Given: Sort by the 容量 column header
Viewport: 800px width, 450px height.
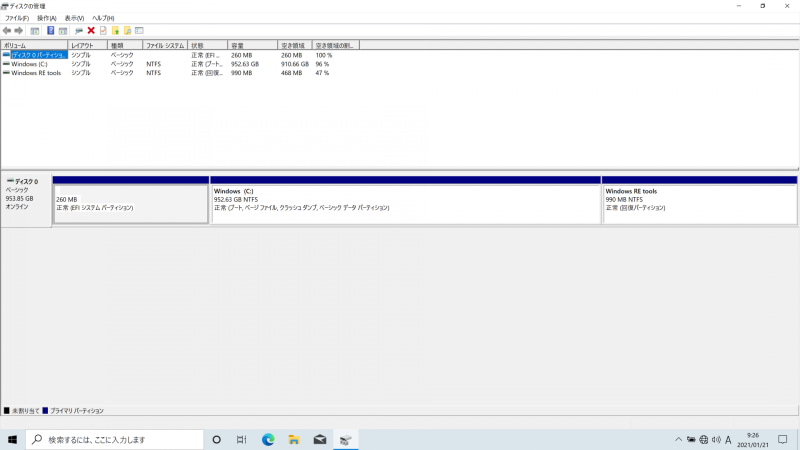Looking at the screenshot, I should click(253, 45).
